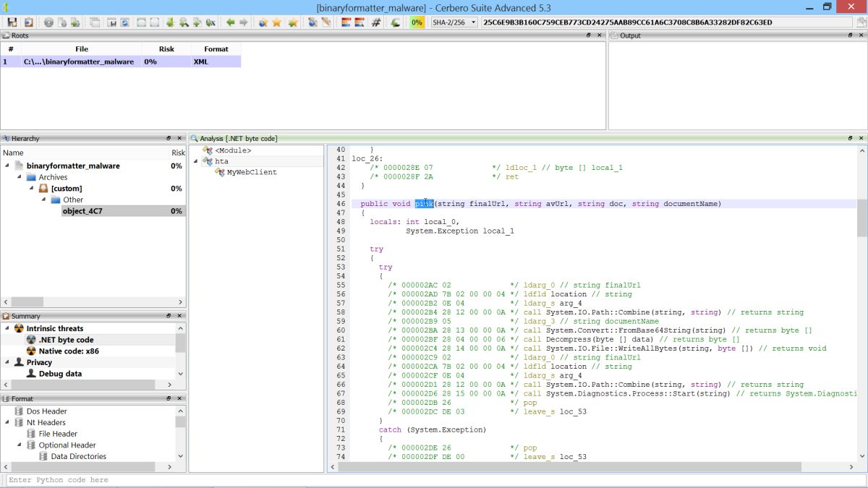This screenshot has width=868, height=488.
Task: Select Debug data entry
Action: point(60,374)
